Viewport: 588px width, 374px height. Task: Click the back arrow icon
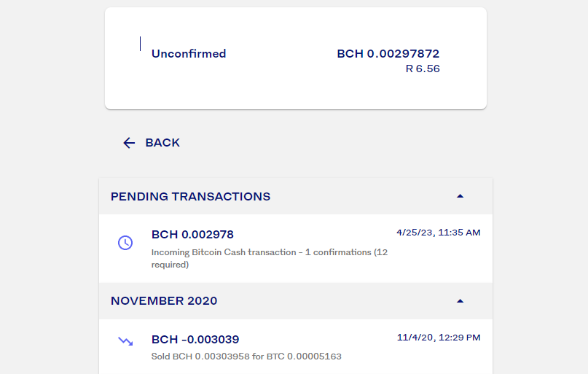[129, 143]
